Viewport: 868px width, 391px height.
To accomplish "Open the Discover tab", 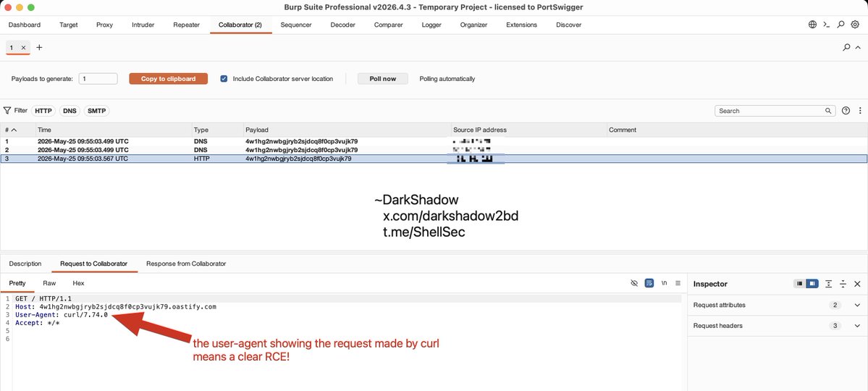I will [x=569, y=25].
